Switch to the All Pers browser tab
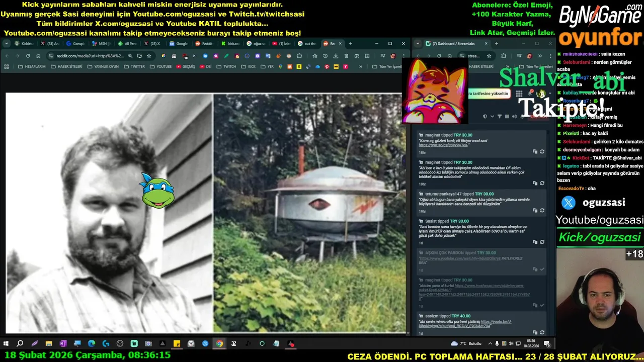This screenshot has width=644, height=362. [x=127, y=44]
